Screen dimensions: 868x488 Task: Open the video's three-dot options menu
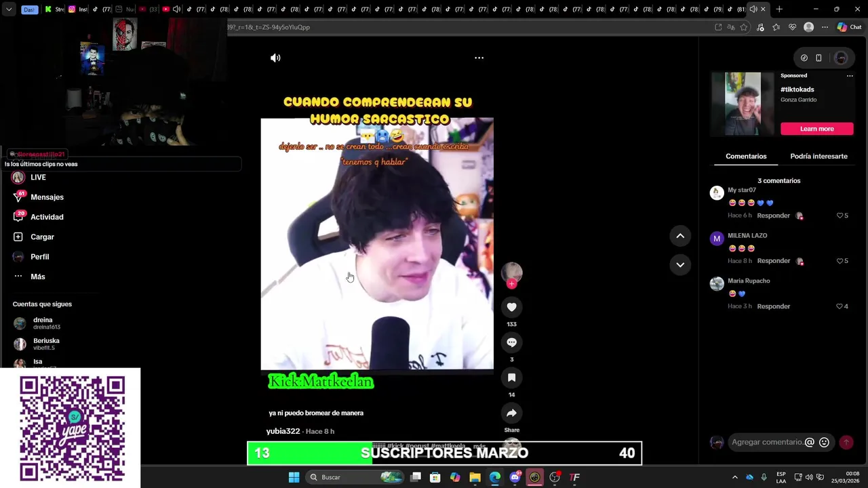click(479, 58)
